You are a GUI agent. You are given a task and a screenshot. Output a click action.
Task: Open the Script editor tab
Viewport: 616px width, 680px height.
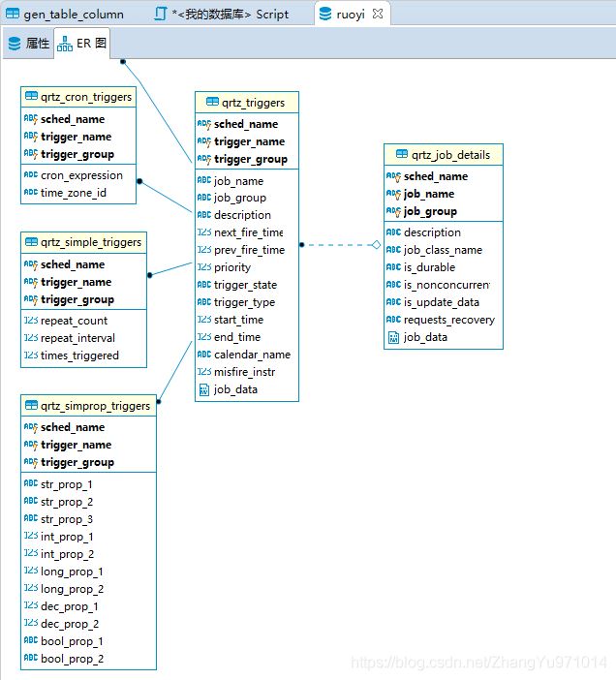[222, 14]
